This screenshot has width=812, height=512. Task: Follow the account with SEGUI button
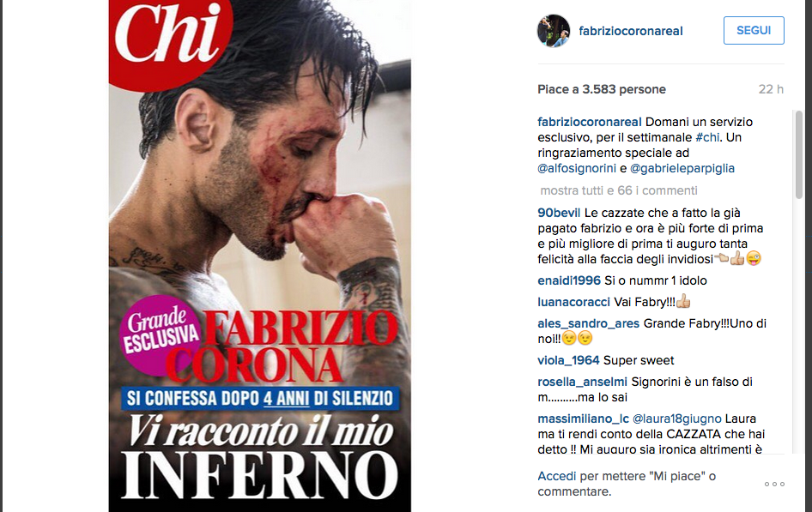(754, 31)
